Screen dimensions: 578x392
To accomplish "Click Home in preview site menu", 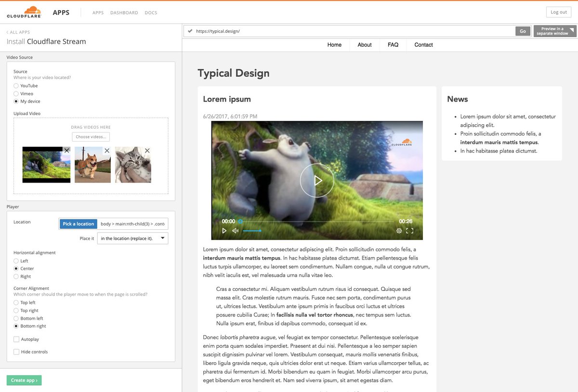I will (334, 45).
